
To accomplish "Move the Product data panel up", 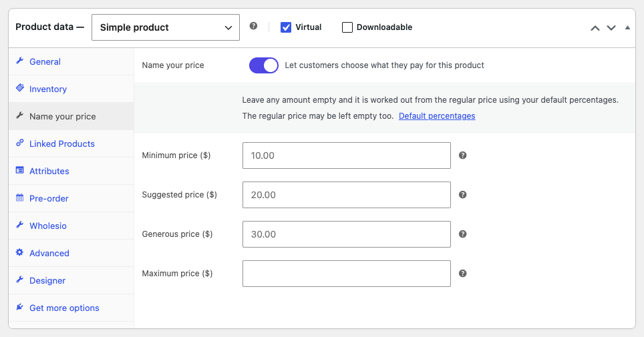I will (x=595, y=28).
